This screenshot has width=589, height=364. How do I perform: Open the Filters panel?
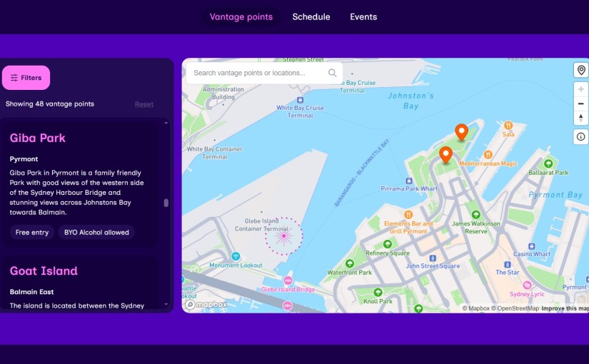pyautogui.click(x=26, y=78)
